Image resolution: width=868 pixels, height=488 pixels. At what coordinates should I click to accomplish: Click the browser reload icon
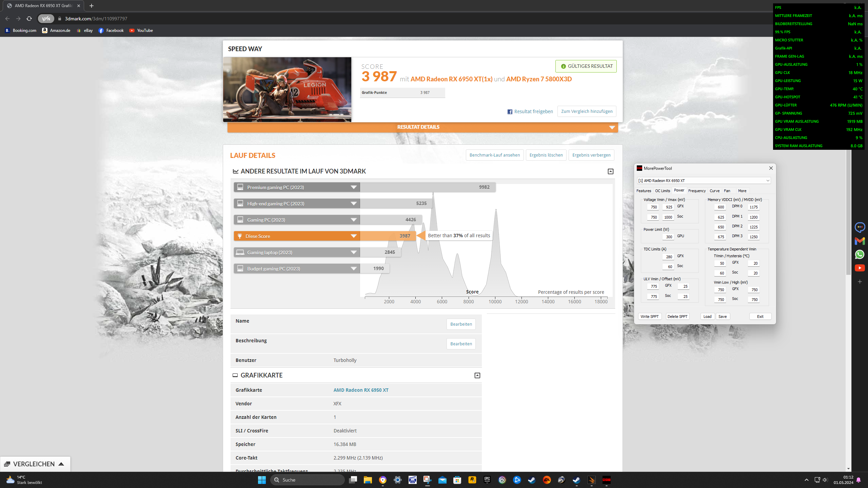tap(29, 19)
